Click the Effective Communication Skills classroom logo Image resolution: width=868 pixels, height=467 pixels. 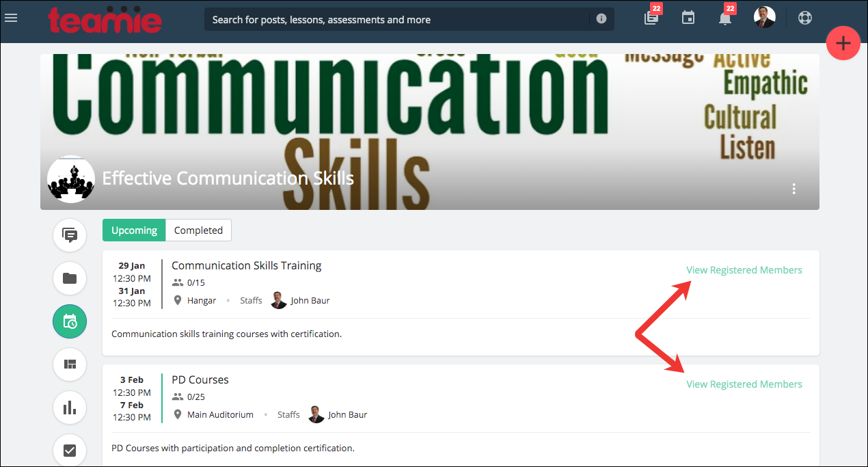pos(71,179)
